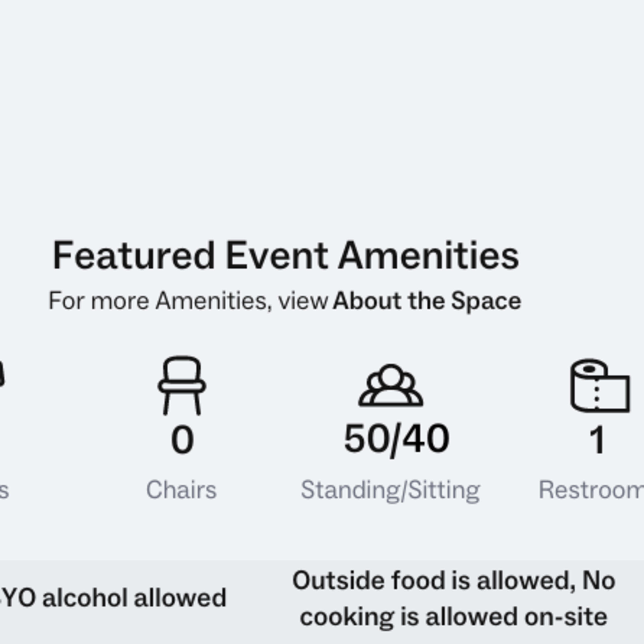The image size is (644, 644).
Task: Click the 'Outside food is allowed, No' line
Action: (x=454, y=581)
